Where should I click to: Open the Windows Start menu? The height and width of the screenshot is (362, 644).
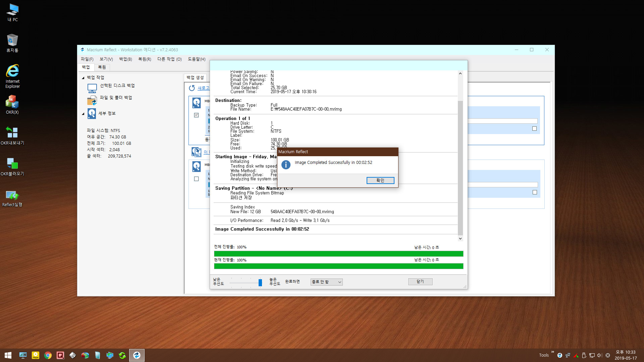coord(8,355)
